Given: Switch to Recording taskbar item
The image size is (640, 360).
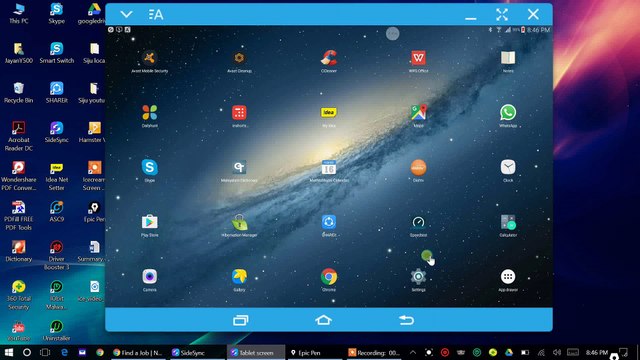Looking at the screenshot, I should (374, 353).
